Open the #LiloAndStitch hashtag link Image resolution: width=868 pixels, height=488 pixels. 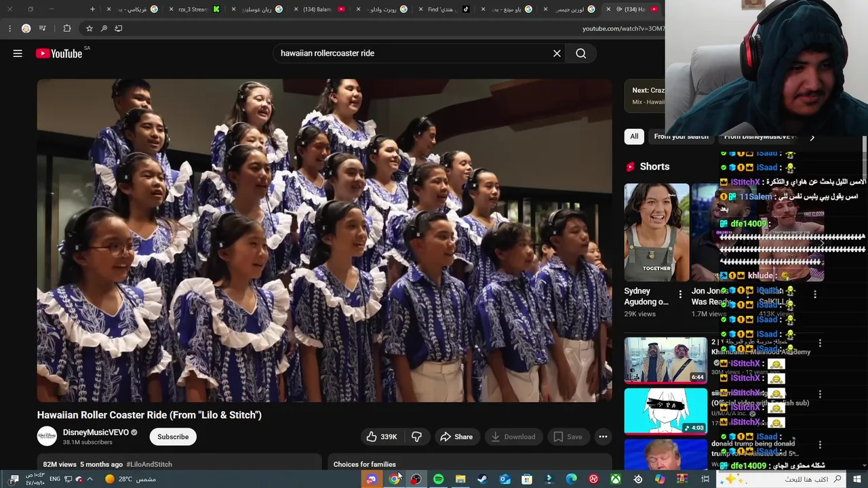tap(149, 464)
